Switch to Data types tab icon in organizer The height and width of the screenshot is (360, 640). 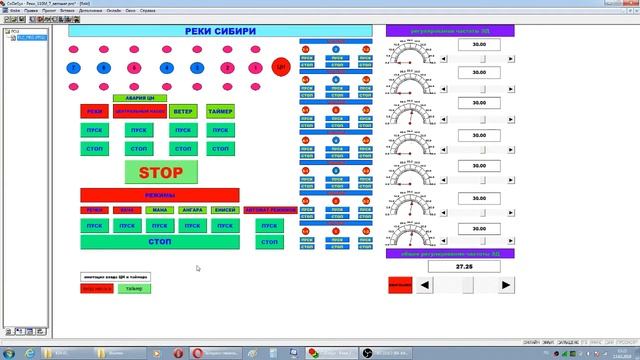point(19,331)
